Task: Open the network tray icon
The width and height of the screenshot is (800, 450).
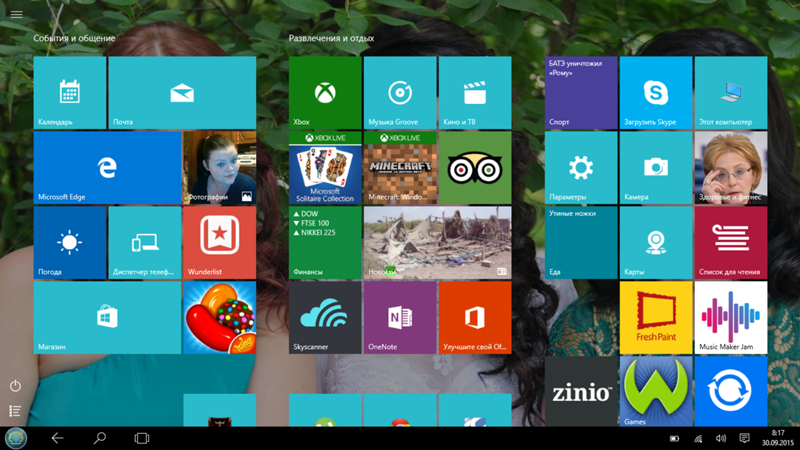Action: click(698, 439)
